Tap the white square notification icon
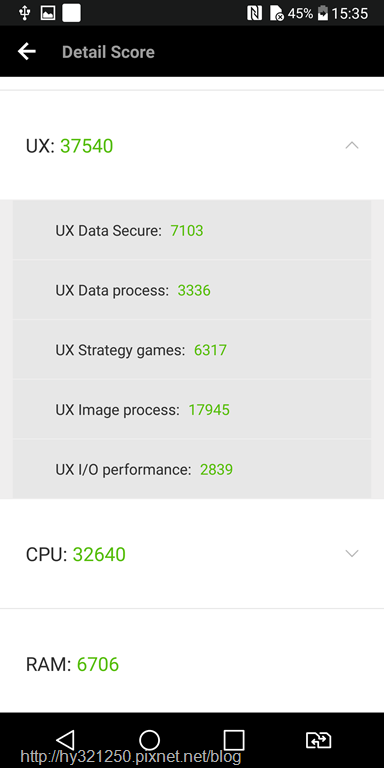Viewport: 384px width, 768px height. pyautogui.click(x=72, y=13)
